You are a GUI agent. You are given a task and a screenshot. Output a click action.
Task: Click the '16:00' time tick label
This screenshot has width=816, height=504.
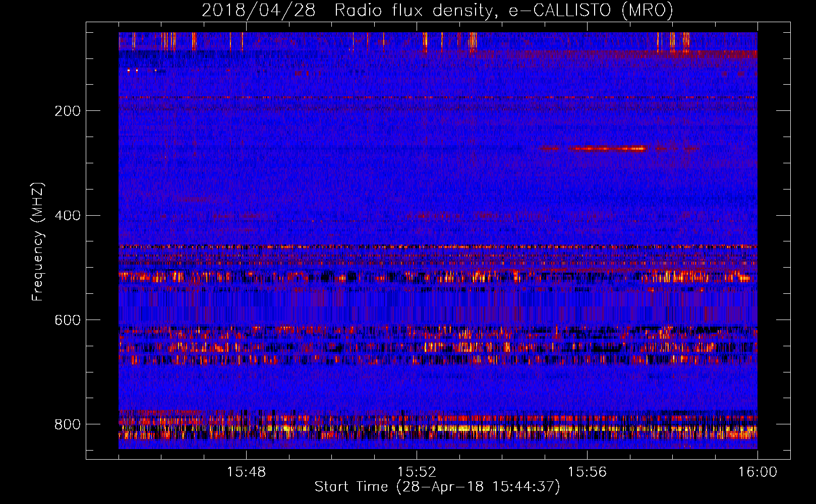click(757, 472)
